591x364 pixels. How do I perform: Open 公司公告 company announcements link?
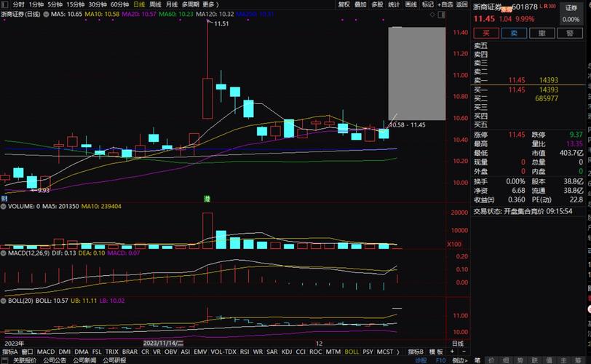(x=54, y=360)
